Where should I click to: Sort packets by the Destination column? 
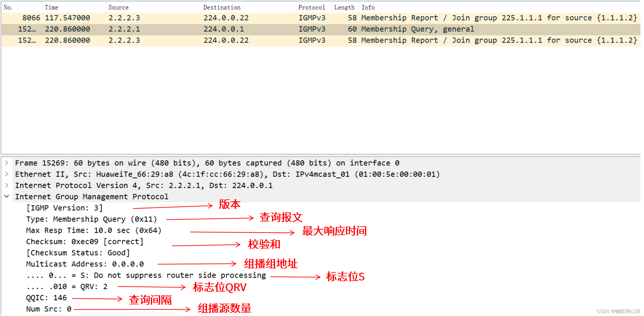click(x=222, y=7)
